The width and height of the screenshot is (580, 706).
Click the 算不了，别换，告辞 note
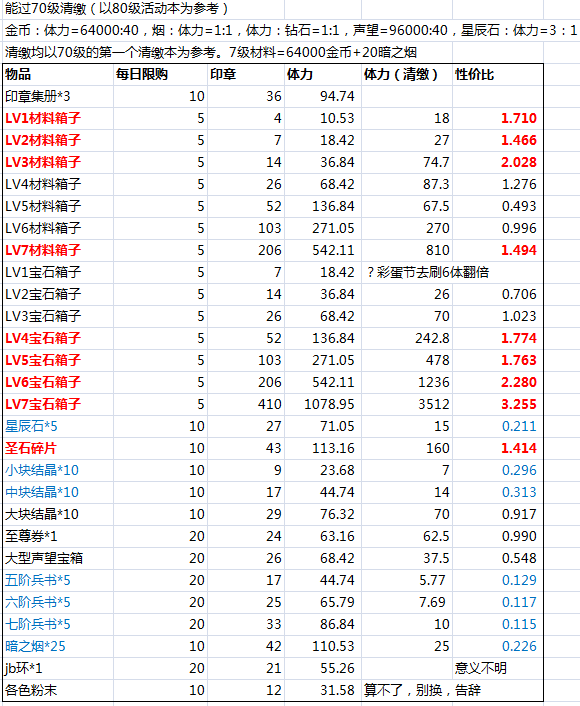pyautogui.click(x=422, y=691)
